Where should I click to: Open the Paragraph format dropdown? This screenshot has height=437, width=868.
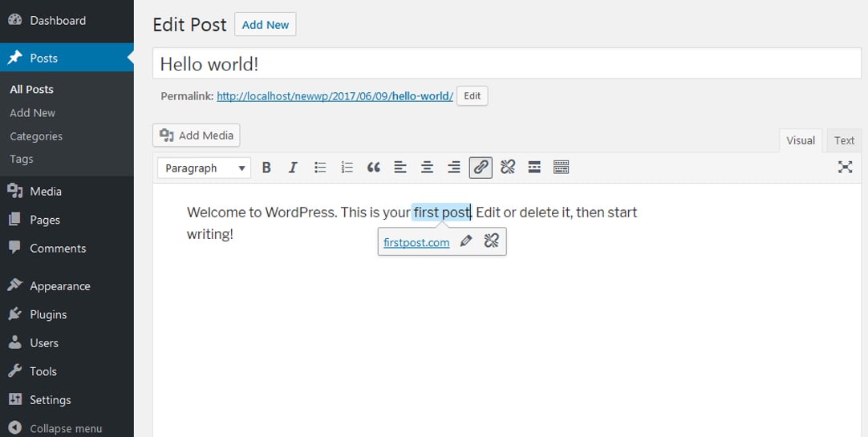pos(205,168)
